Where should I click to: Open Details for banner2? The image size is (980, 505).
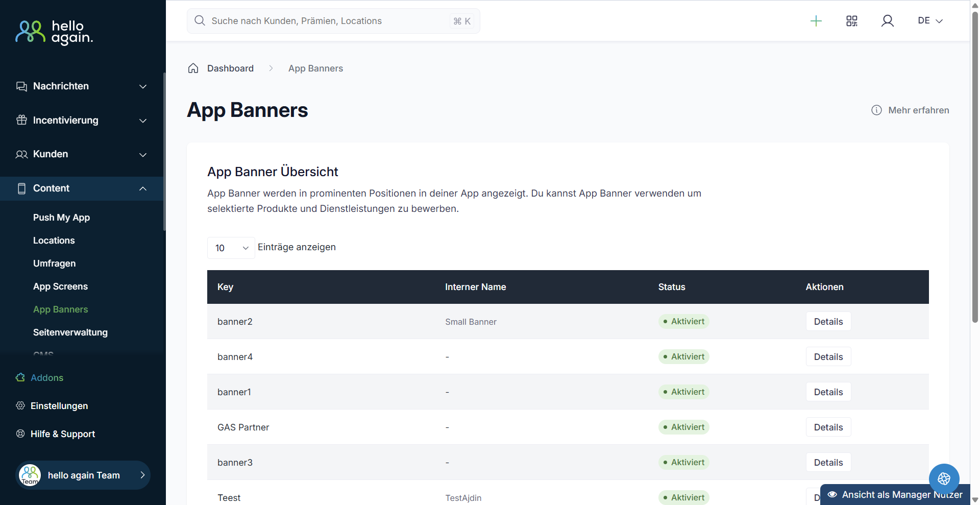[828, 322]
